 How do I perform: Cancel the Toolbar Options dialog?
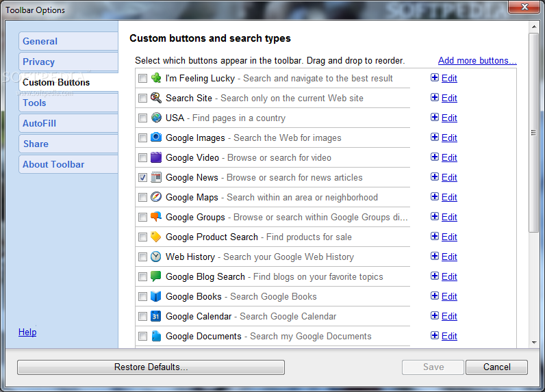(496, 367)
